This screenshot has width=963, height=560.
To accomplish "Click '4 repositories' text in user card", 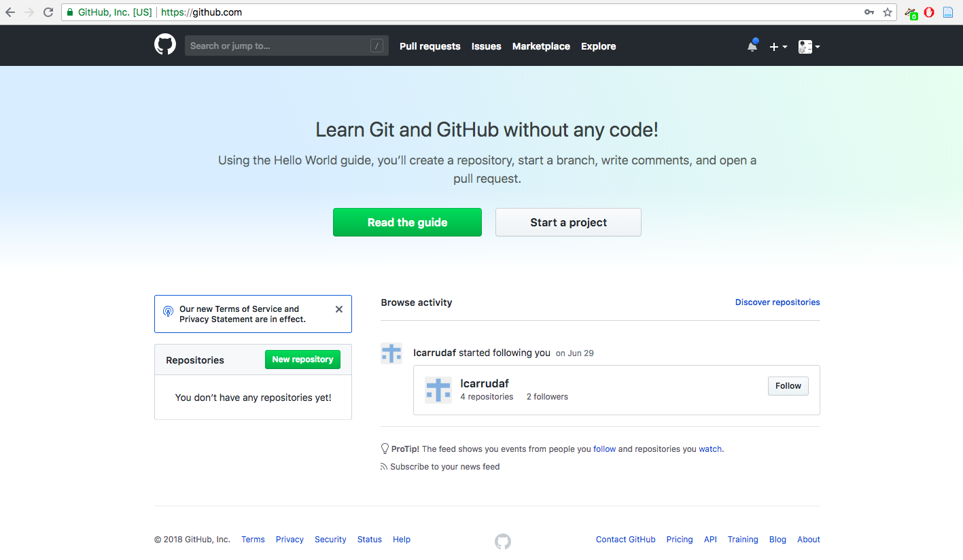I will point(487,397).
